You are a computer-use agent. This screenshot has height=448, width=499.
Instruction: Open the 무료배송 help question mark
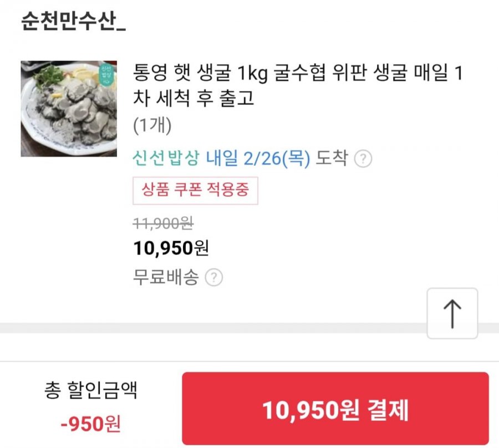pyautogui.click(x=213, y=277)
